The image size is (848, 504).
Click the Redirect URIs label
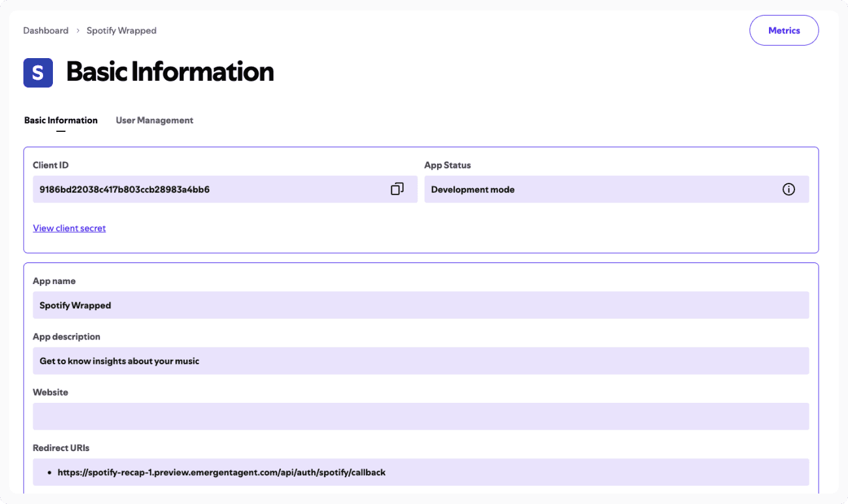tap(61, 448)
